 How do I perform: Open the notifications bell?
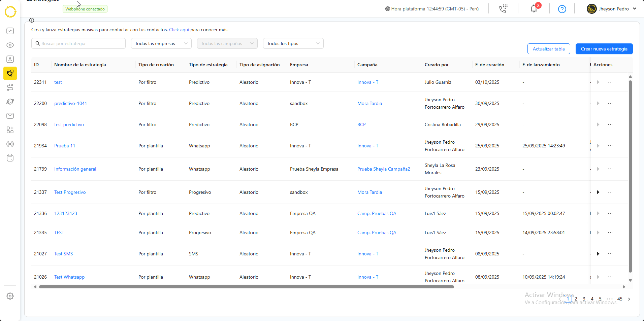click(534, 9)
